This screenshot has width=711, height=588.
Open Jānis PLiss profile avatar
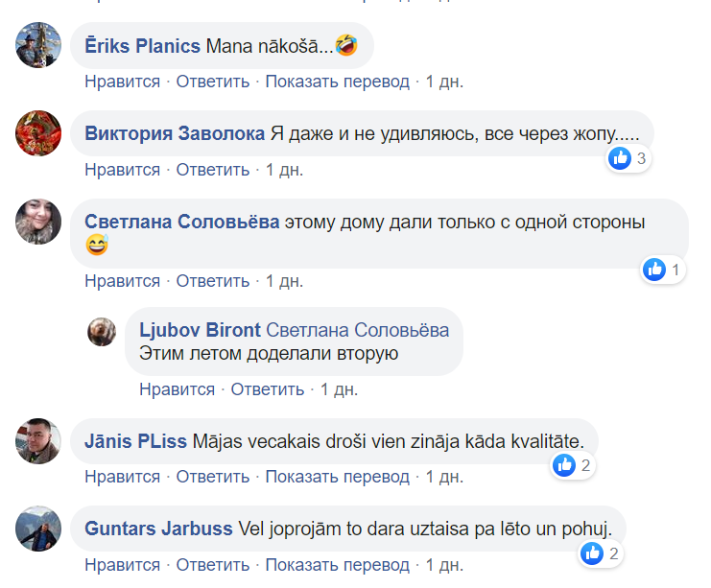tap(38, 440)
